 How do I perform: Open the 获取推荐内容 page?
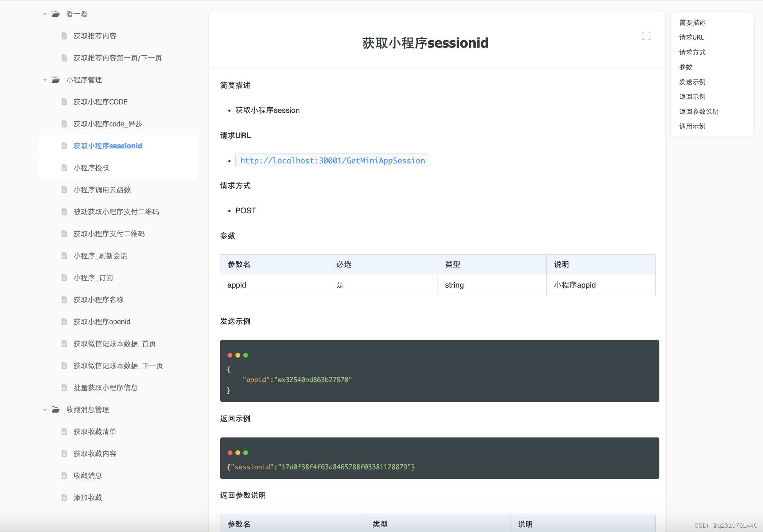95,36
